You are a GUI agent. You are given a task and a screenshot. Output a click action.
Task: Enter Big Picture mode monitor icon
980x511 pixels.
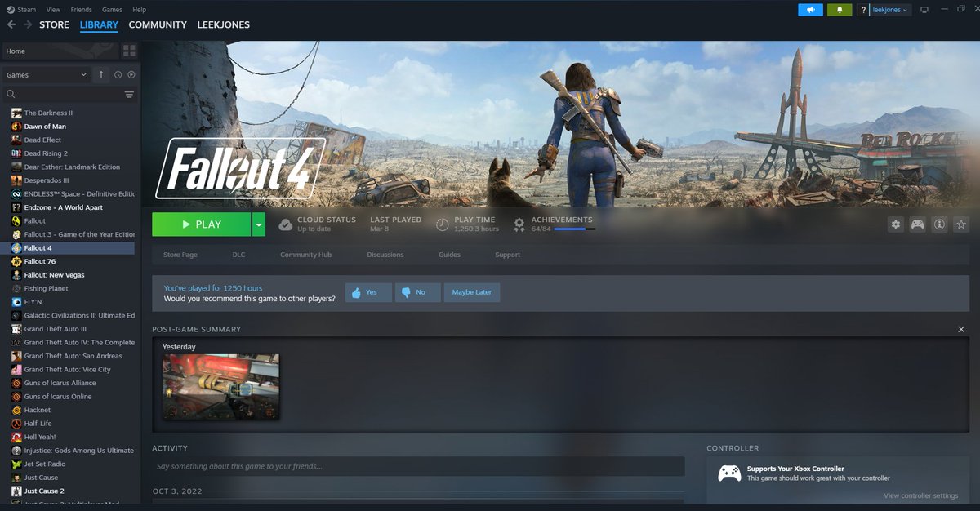(924, 10)
